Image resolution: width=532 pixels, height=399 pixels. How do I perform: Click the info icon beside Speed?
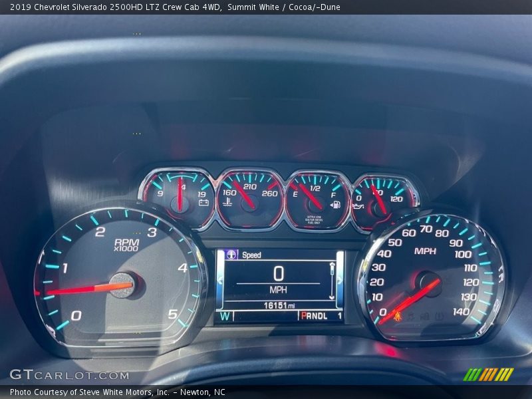pos(231,255)
